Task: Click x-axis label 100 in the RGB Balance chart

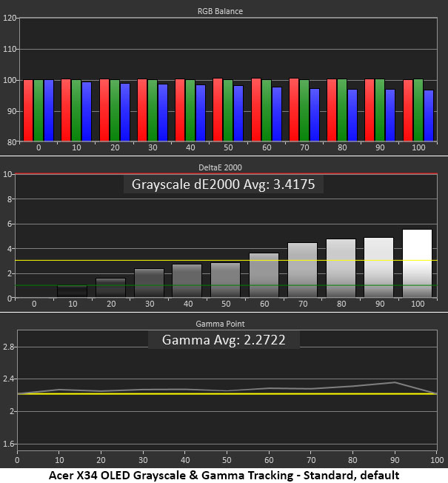Action: (x=418, y=147)
